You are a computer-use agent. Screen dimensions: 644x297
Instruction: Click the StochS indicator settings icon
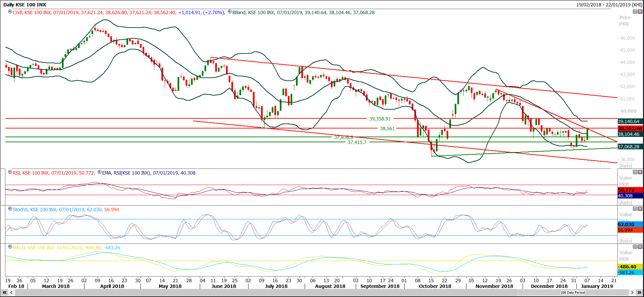pyautogui.click(x=10, y=209)
